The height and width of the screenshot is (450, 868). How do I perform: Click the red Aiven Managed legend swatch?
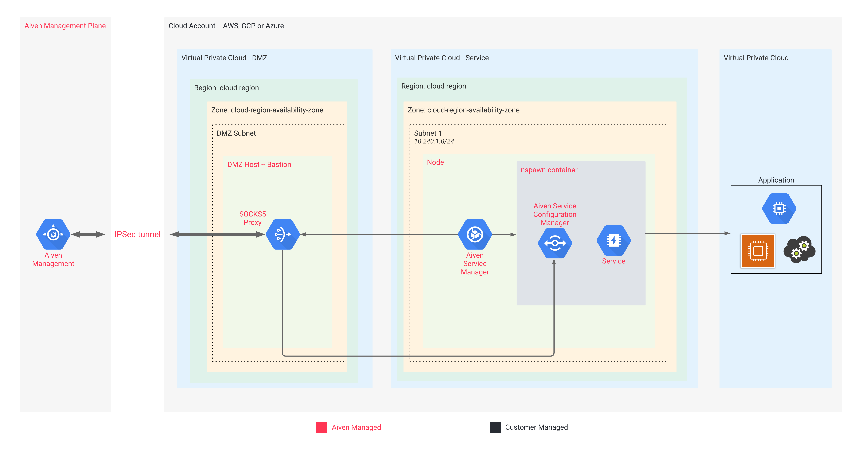click(321, 427)
